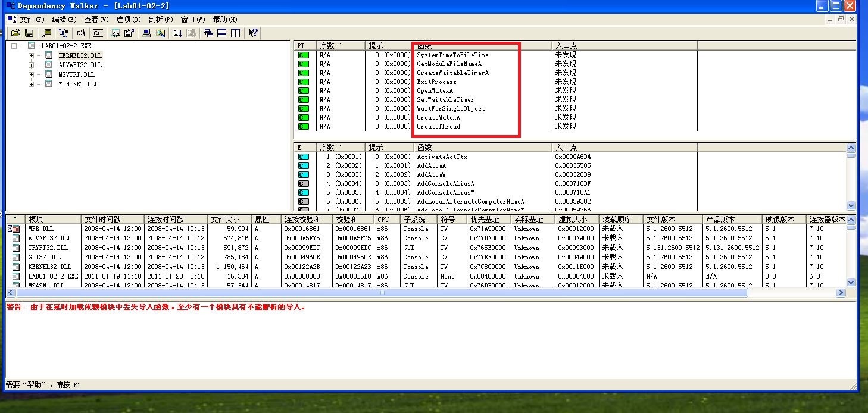This screenshot has width=868, height=413.
Task: Click the Configure search order magnifier icon
Action: (x=160, y=33)
